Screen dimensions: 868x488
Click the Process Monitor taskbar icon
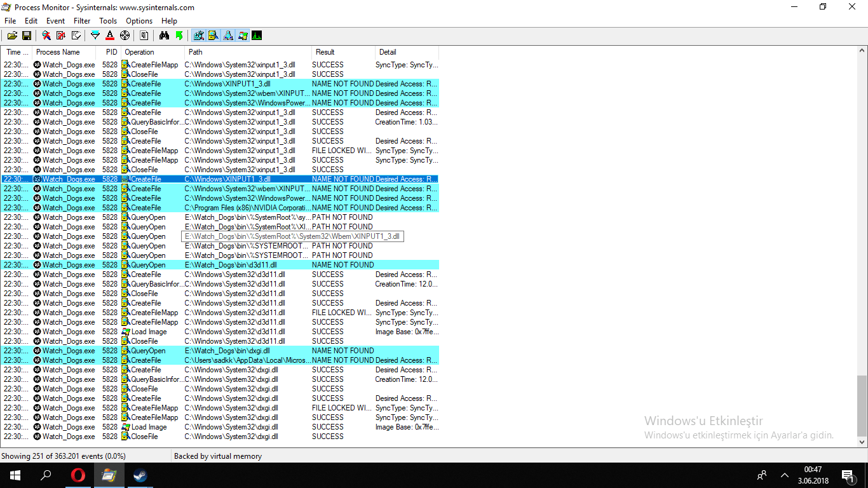109,475
